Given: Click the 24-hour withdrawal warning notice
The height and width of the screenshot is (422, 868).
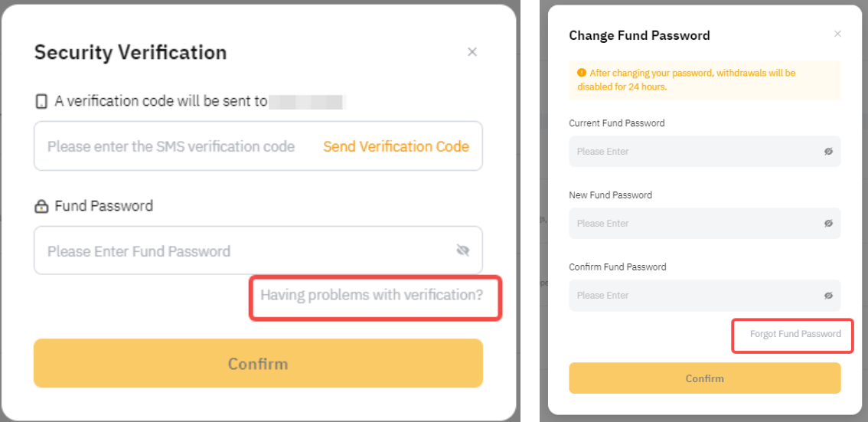Looking at the screenshot, I should pos(704,80).
